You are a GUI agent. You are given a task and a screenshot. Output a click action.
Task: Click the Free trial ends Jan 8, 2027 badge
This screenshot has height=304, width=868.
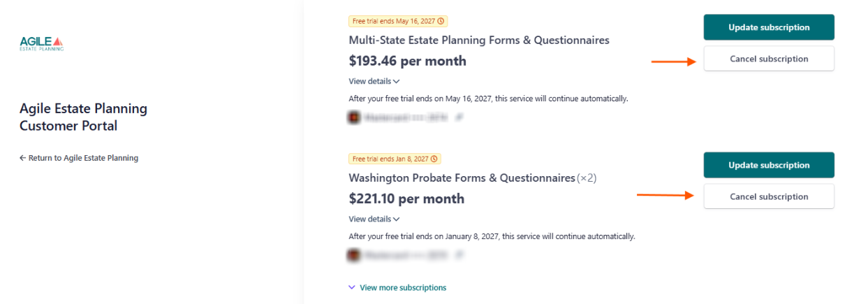395,159
